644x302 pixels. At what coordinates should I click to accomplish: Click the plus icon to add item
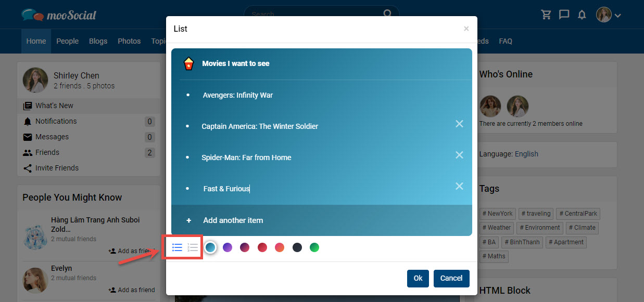188,220
